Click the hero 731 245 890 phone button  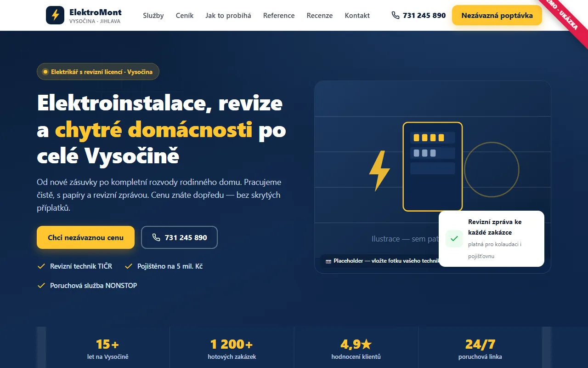pos(179,237)
